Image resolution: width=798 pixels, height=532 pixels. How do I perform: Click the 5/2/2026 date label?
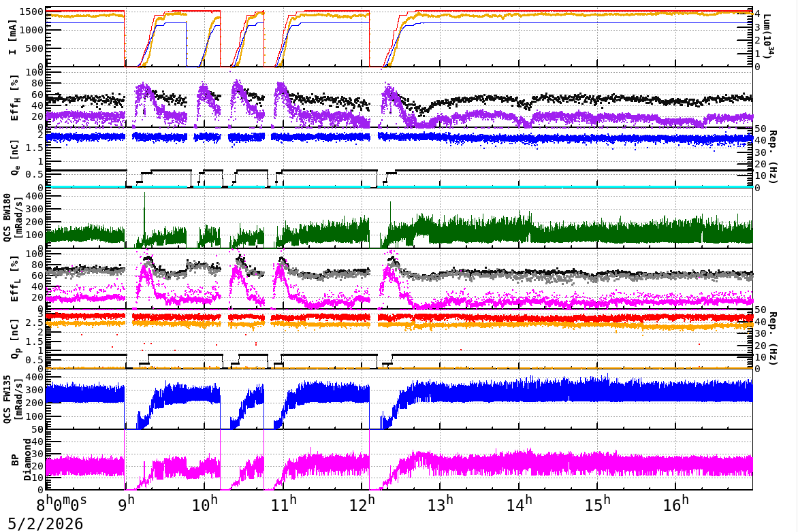45,523
